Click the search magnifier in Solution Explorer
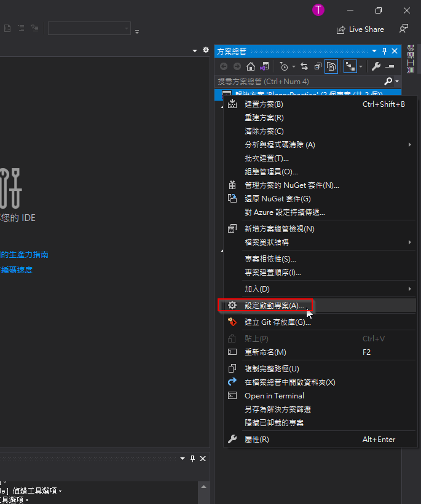The width and height of the screenshot is (421, 504). pos(388,81)
